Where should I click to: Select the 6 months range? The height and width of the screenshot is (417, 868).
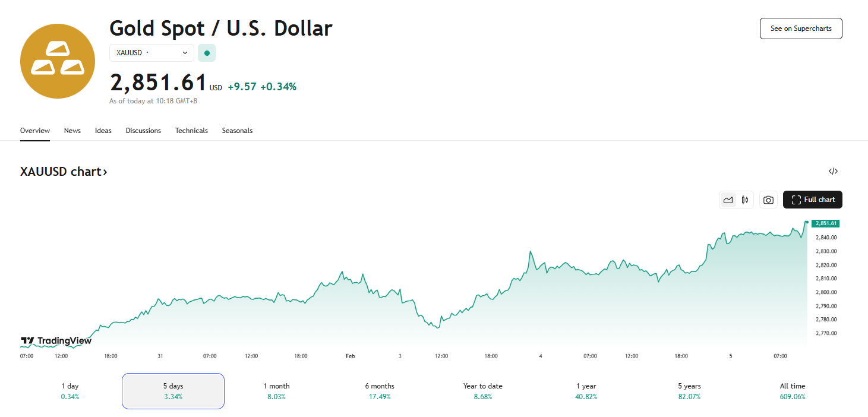click(x=380, y=391)
